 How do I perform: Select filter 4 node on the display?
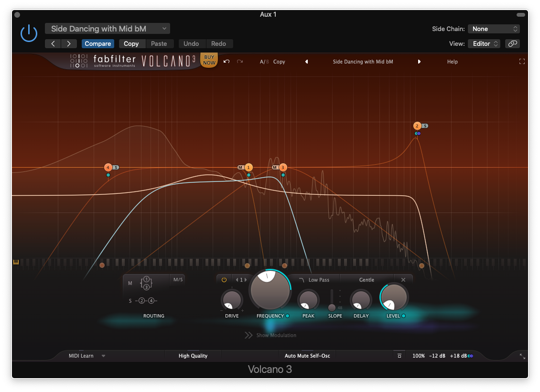pos(108,168)
